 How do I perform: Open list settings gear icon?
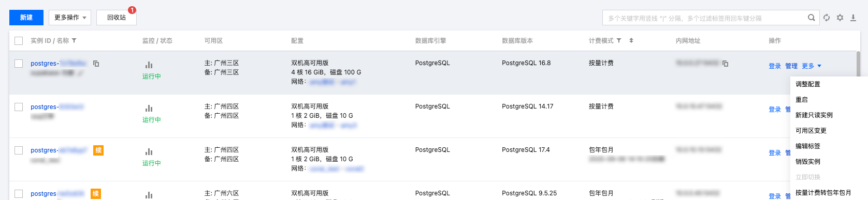pos(840,18)
